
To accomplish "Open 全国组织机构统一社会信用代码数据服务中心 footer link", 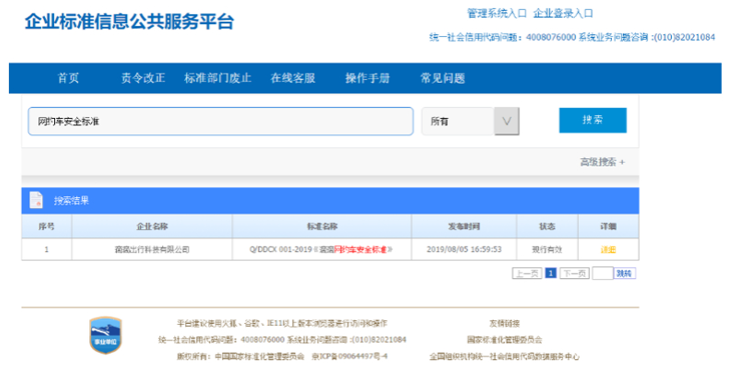I will 504,357.
